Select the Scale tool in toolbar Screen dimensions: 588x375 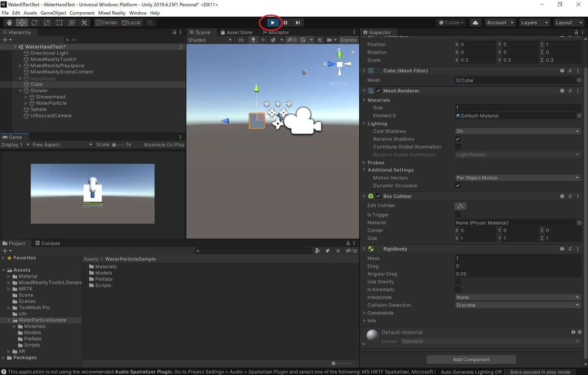point(47,23)
